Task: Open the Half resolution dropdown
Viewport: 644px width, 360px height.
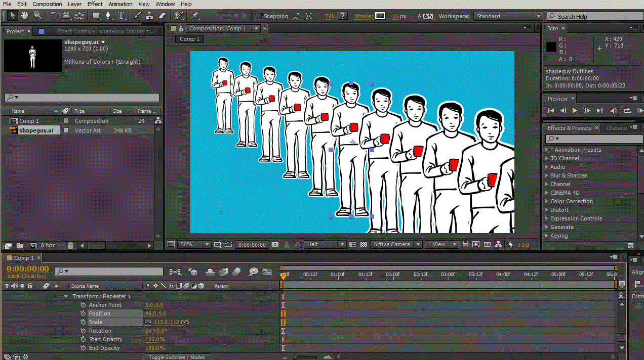Action: click(x=325, y=244)
